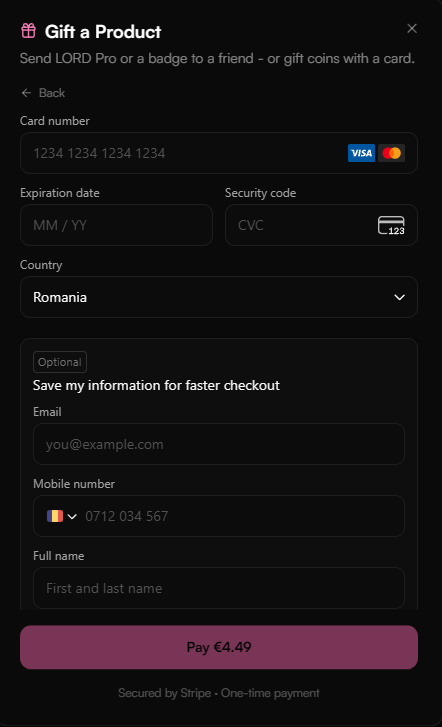This screenshot has width=442, height=727.
Task: Click the Visa card logo
Action: 361,153
